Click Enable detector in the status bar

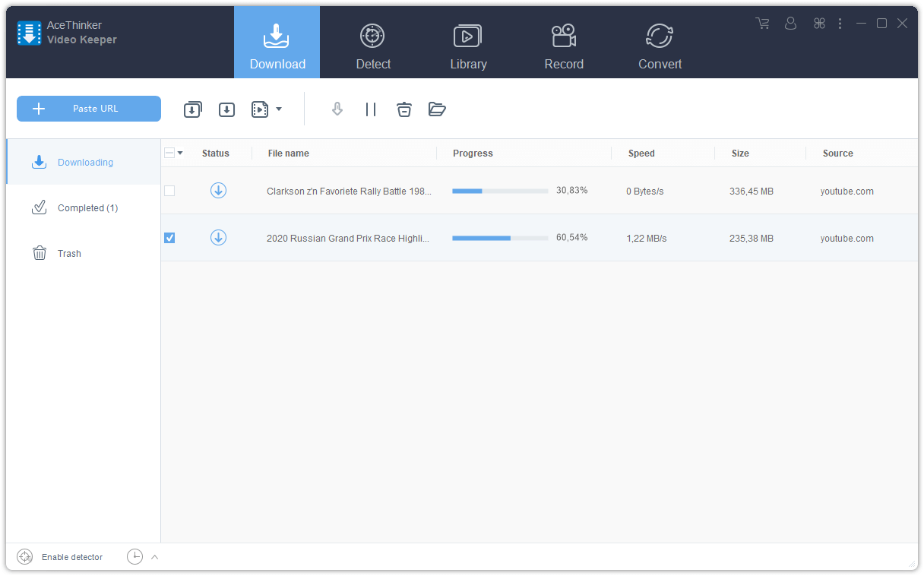71,557
